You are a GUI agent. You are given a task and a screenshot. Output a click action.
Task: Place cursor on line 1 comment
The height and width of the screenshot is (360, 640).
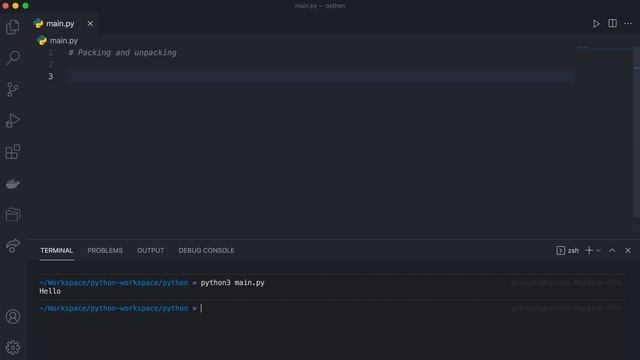click(122, 53)
